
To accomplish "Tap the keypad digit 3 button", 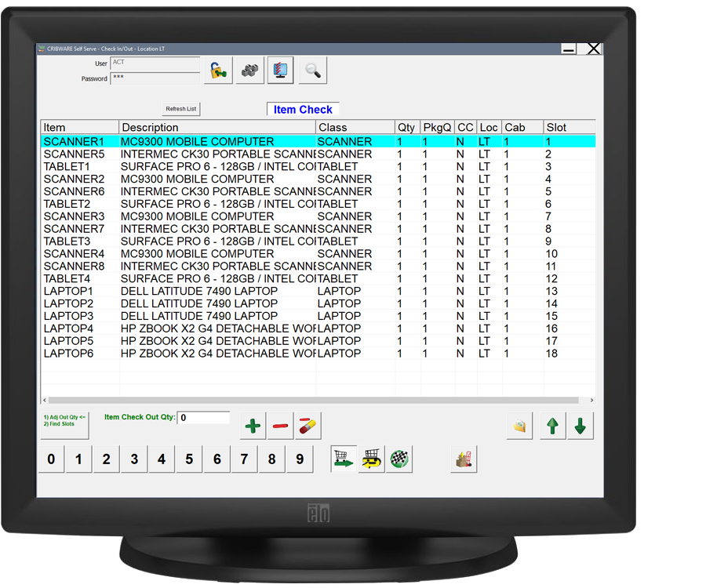I will [x=134, y=459].
